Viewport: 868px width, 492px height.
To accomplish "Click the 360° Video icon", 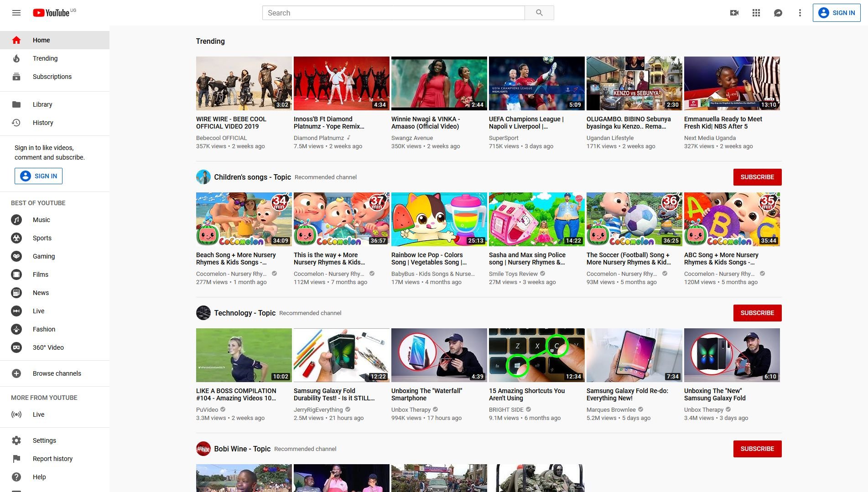I will 16,347.
